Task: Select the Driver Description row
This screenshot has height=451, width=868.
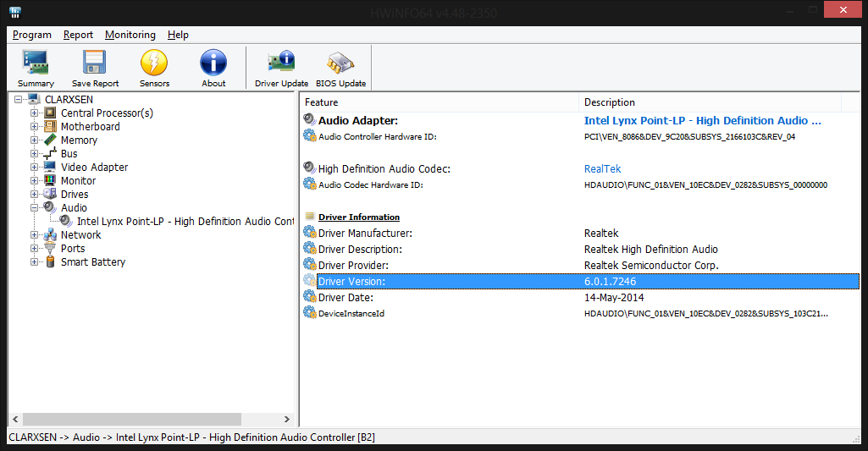Action: click(580, 249)
